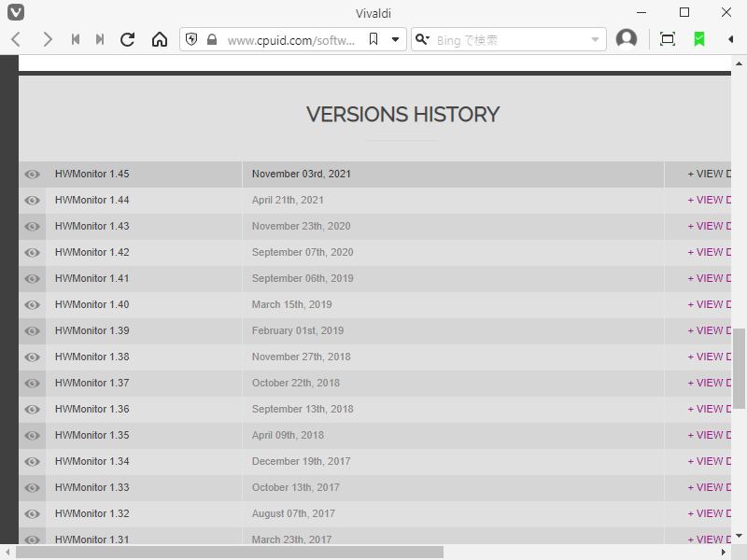Open View Details link for HWMonitor 1.40

pos(709,304)
